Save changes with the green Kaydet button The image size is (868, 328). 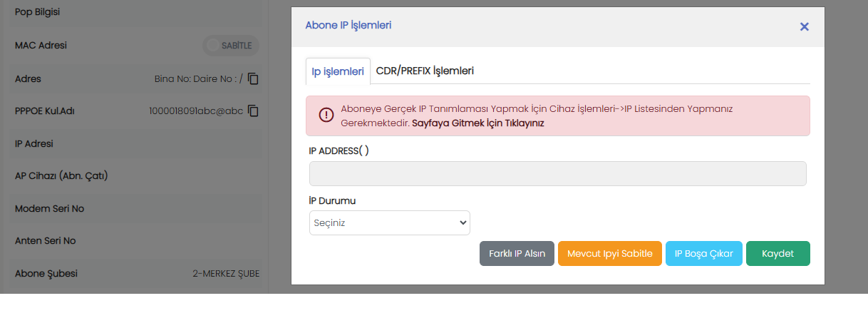(777, 254)
